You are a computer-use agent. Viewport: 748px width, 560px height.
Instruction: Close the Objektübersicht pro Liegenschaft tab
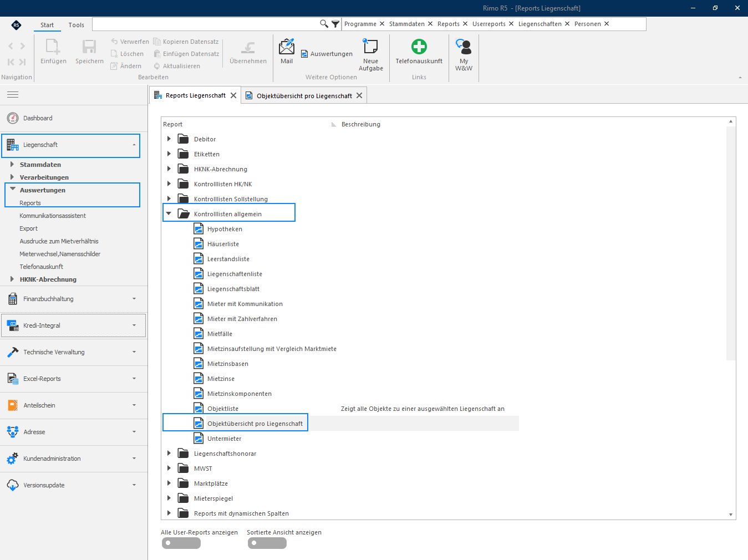[x=359, y=95]
